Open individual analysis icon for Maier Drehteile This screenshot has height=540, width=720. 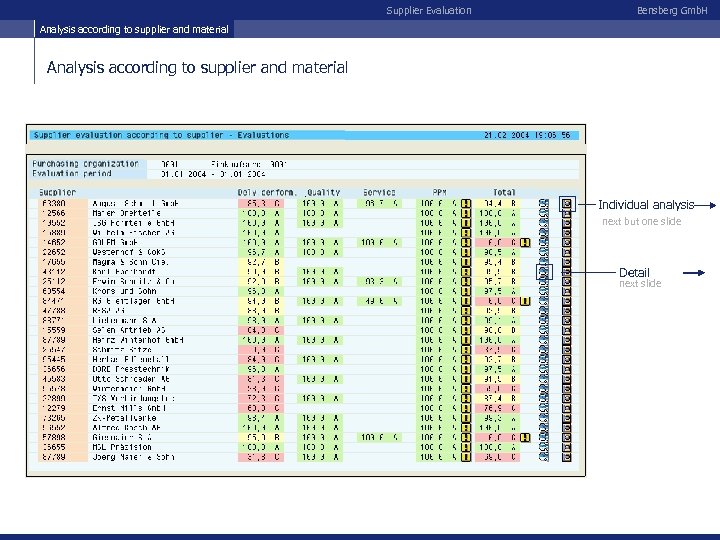567,213
